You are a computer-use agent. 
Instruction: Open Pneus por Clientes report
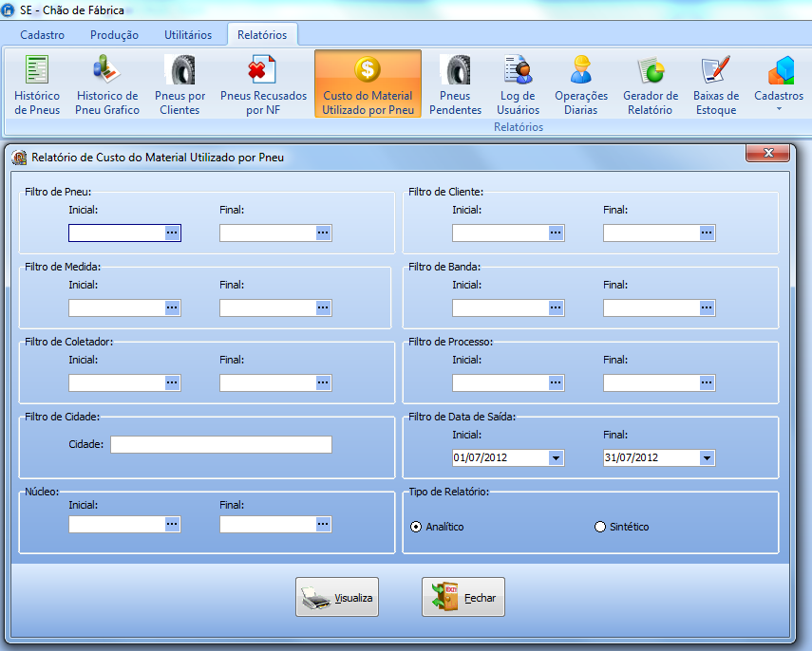[179, 84]
